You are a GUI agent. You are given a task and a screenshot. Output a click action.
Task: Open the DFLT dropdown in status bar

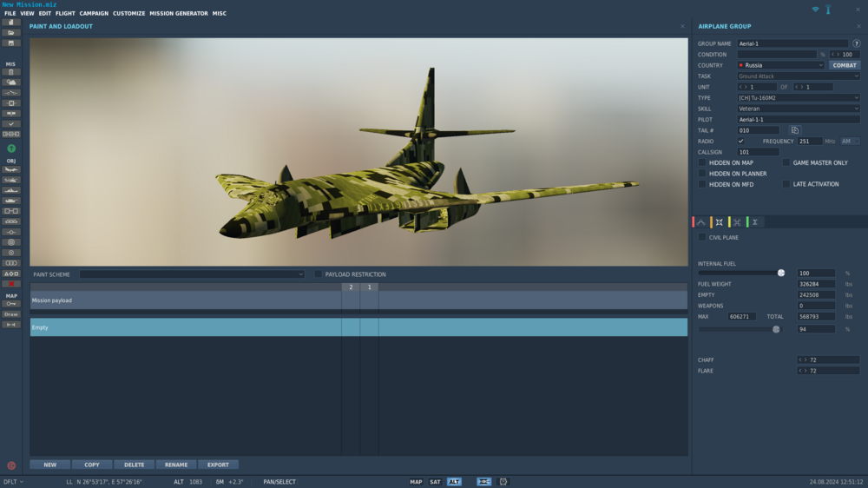[x=13, y=482]
